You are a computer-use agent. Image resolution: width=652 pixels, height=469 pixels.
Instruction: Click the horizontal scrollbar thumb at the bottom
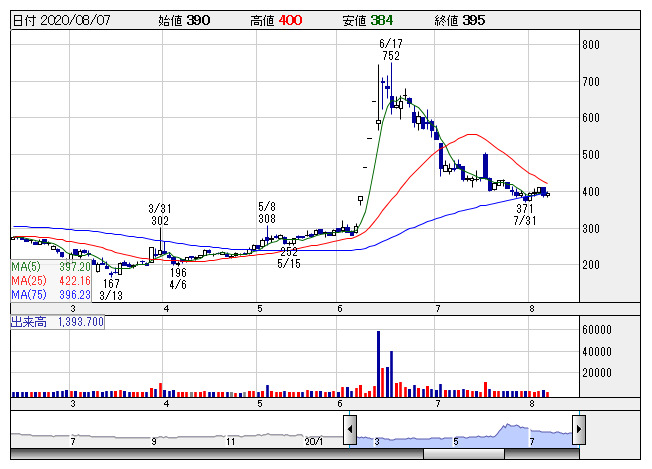pos(464,454)
